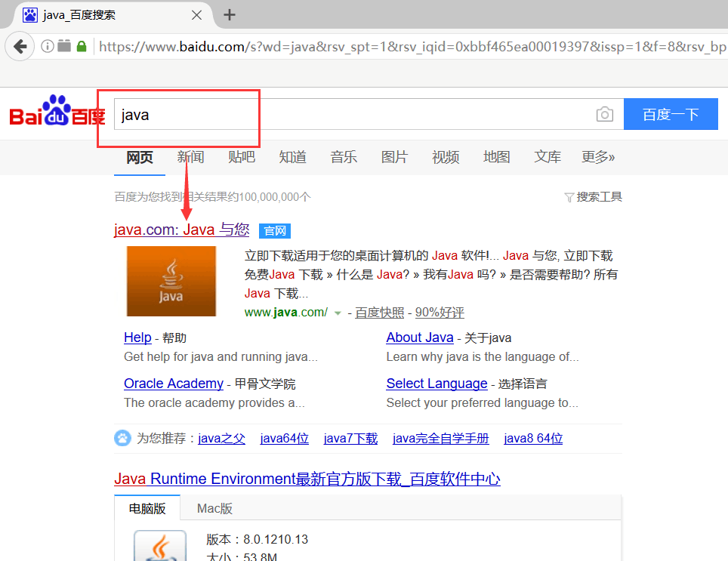
Task: Open 搜索工具 filter options
Action: click(x=594, y=197)
